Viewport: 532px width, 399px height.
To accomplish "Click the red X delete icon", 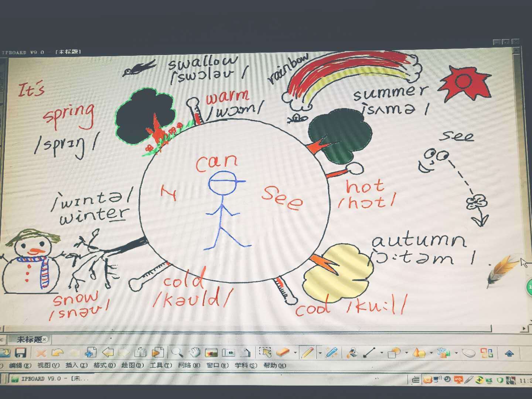I will (41, 352).
